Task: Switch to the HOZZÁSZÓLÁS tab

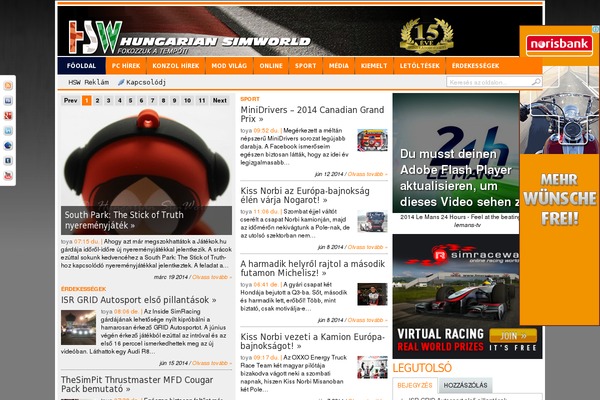Action: tap(465, 385)
